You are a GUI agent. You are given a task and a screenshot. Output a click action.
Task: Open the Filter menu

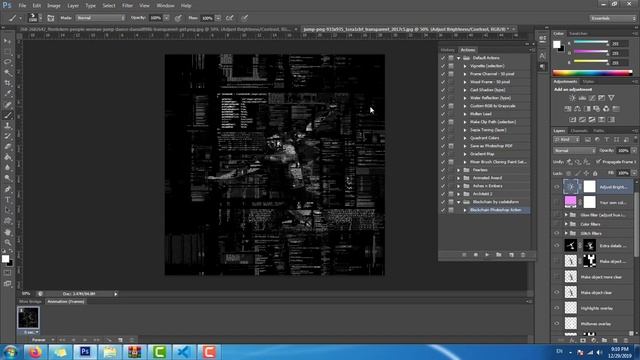tap(127, 6)
